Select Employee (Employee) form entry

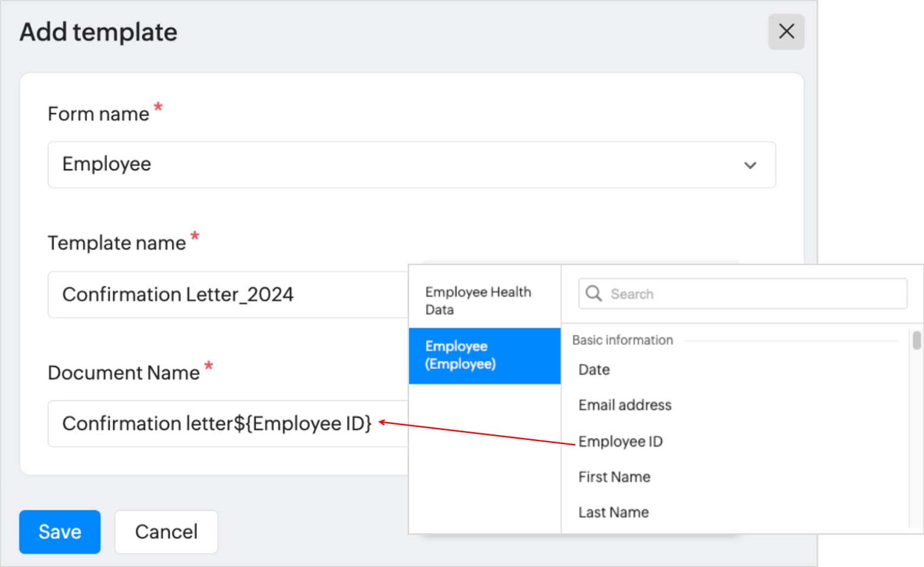point(485,355)
